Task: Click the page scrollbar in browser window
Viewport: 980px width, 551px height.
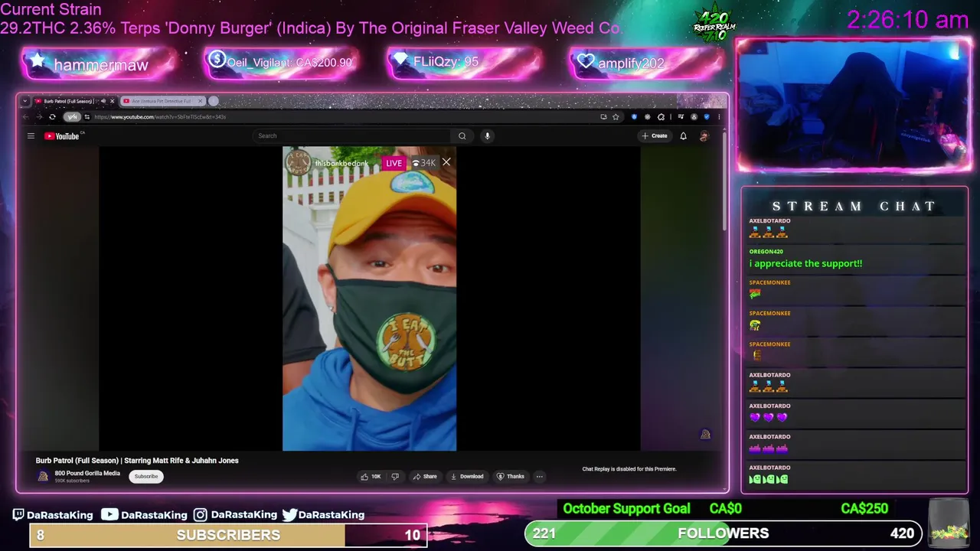Action: coord(724,184)
